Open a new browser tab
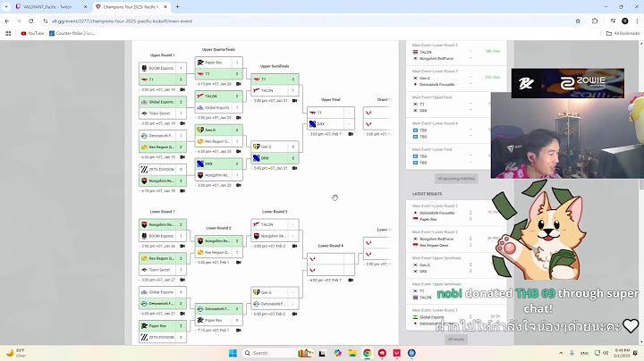644x361 pixels. (x=177, y=7)
